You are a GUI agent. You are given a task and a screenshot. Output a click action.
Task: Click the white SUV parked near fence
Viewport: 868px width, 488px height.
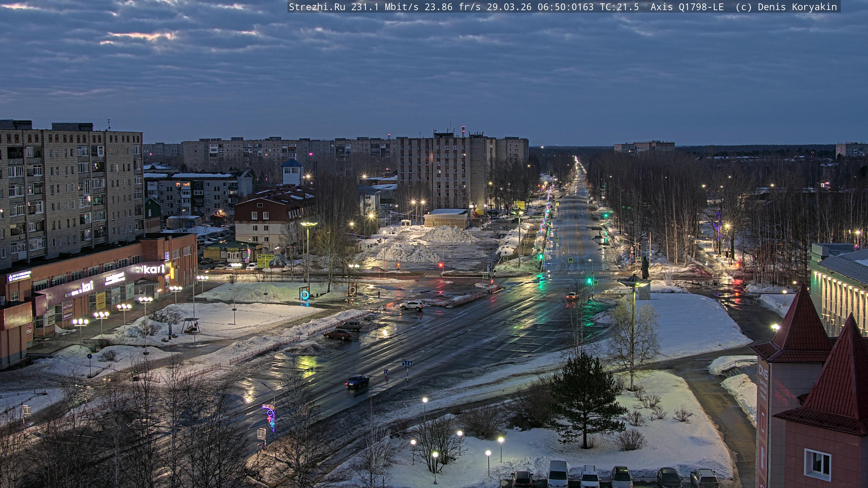[x=412, y=305]
